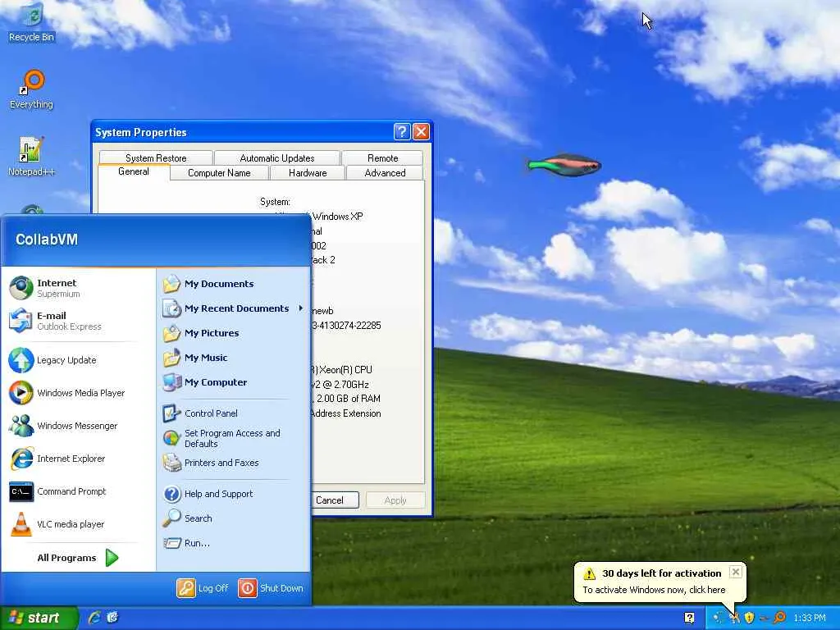
Task: Open the Everything desktop shortcut
Action: click(32, 89)
